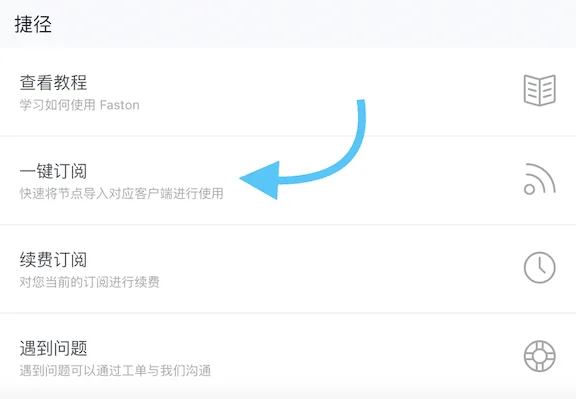576x399 pixels.
Task: Click the divider line below 续费订阅 row
Action: (288, 313)
